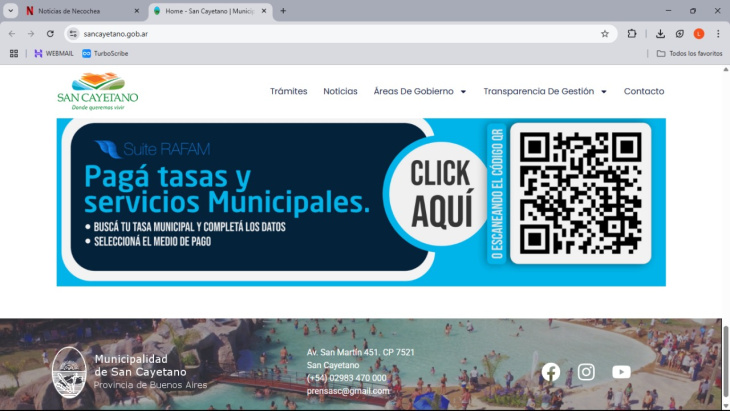Go forward to the next page

31,34
